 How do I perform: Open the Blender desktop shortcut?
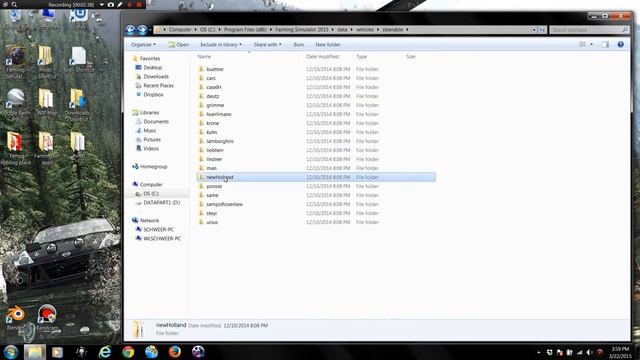[x=16, y=317]
